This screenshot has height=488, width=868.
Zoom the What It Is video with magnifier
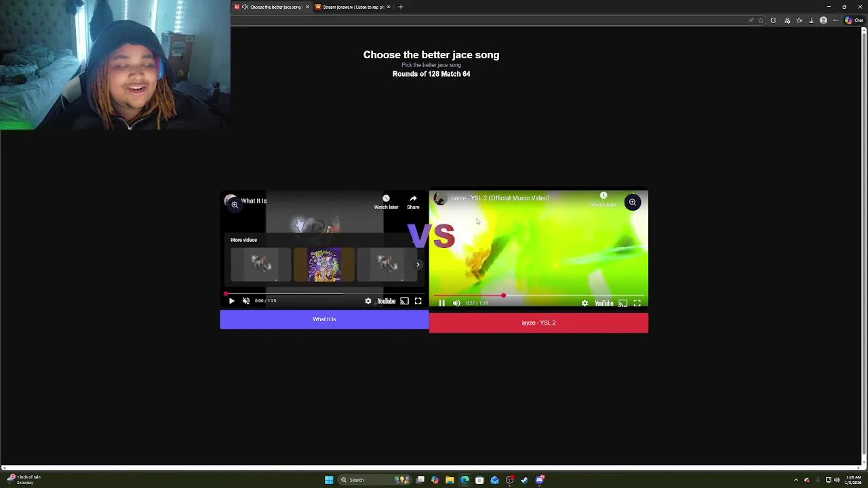click(x=235, y=204)
